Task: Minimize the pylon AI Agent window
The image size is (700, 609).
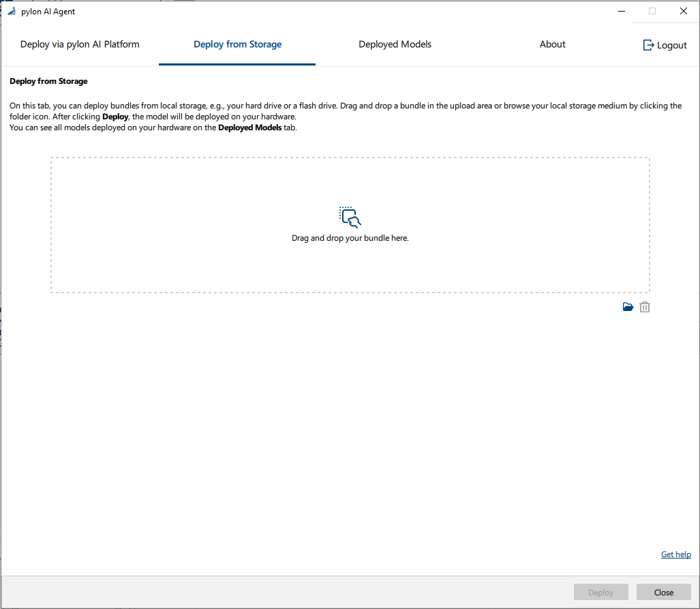Action: click(622, 11)
